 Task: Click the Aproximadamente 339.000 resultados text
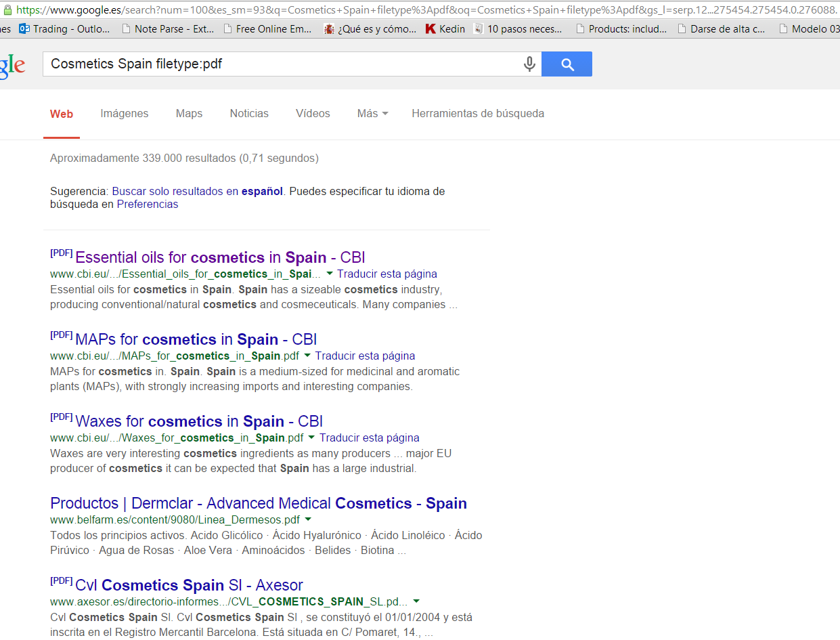coord(184,158)
